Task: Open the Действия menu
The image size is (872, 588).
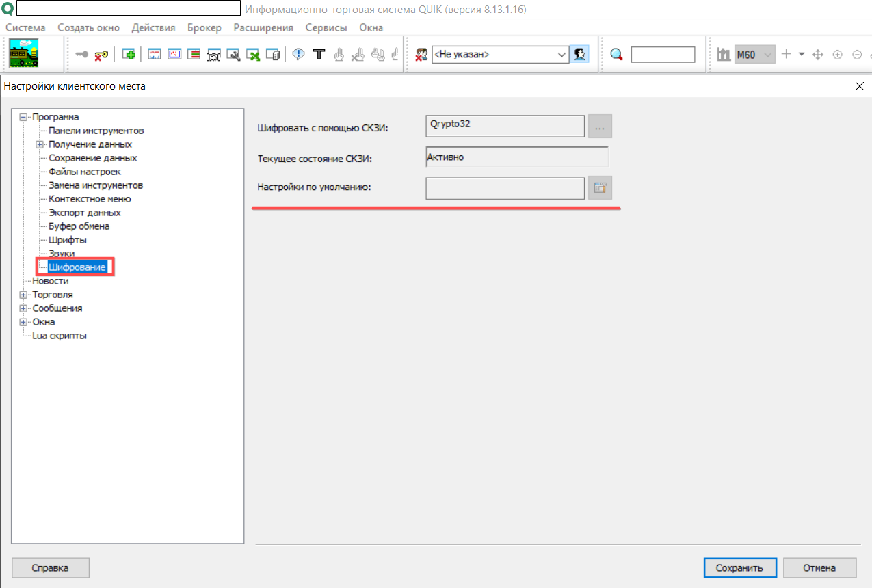Action: pos(153,27)
